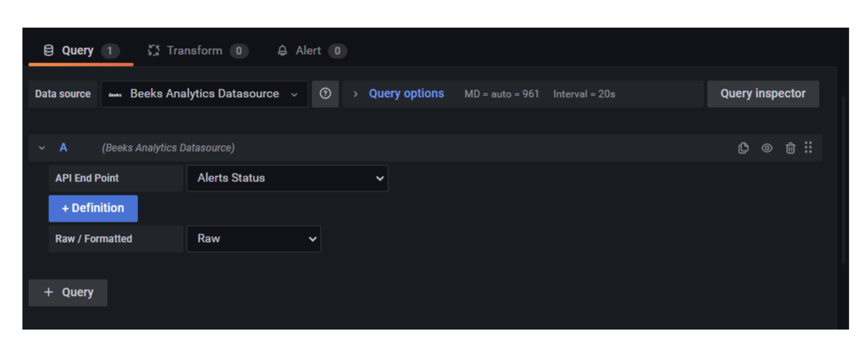Click the Transform tab icon

154,51
